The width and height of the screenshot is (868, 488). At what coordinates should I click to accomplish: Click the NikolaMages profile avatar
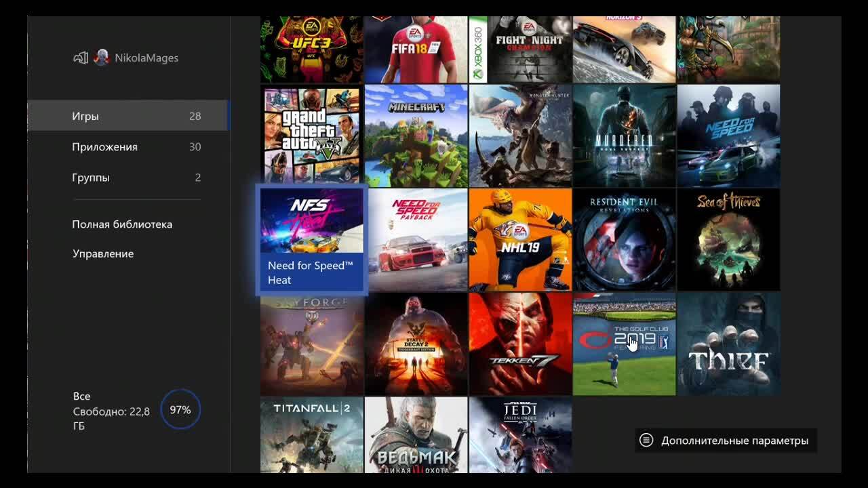(102, 58)
